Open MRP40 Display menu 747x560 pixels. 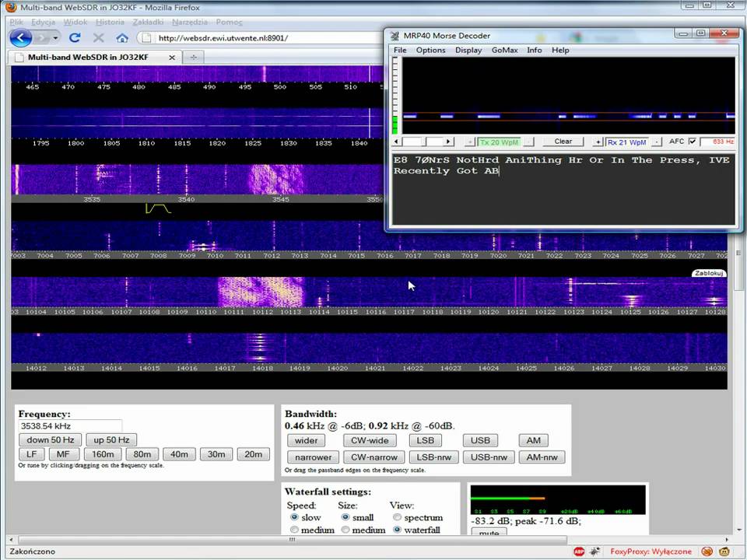click(x=468, y=50)
